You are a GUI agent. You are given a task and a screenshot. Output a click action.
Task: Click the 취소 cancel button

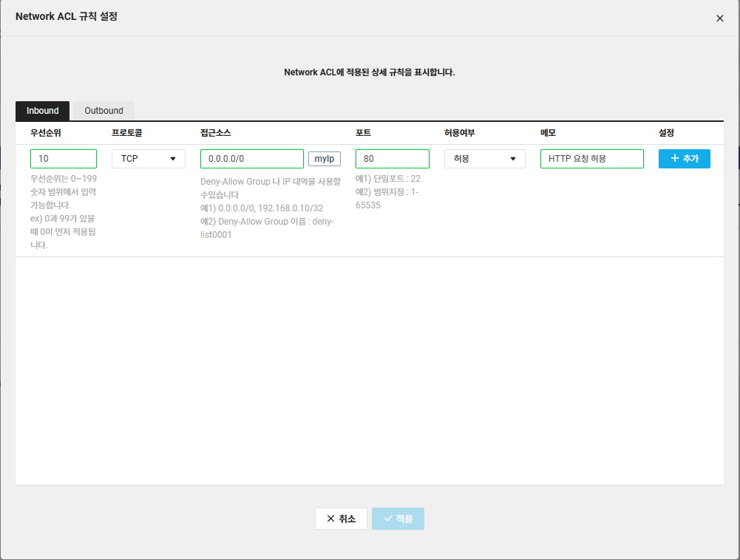coord(341,519)
